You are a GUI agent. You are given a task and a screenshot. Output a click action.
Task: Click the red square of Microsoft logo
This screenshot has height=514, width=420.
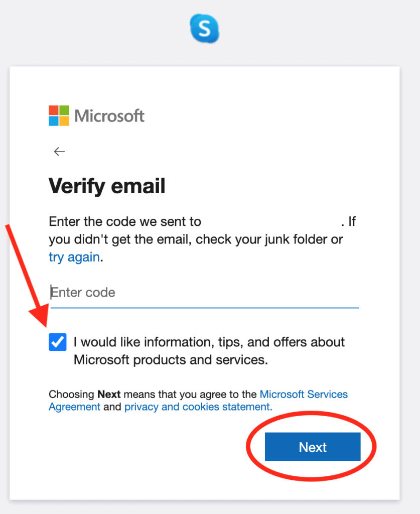pos(54,110)
